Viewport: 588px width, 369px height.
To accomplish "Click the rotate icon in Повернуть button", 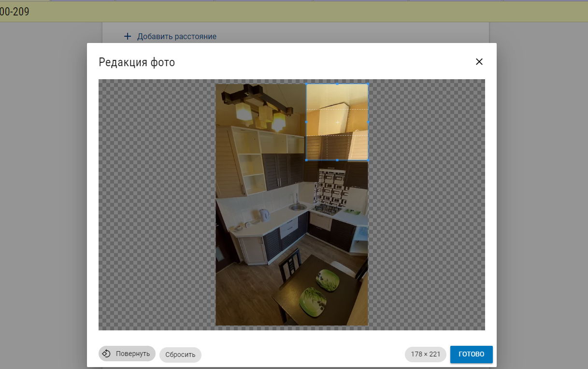I will [x=107, y=354].
